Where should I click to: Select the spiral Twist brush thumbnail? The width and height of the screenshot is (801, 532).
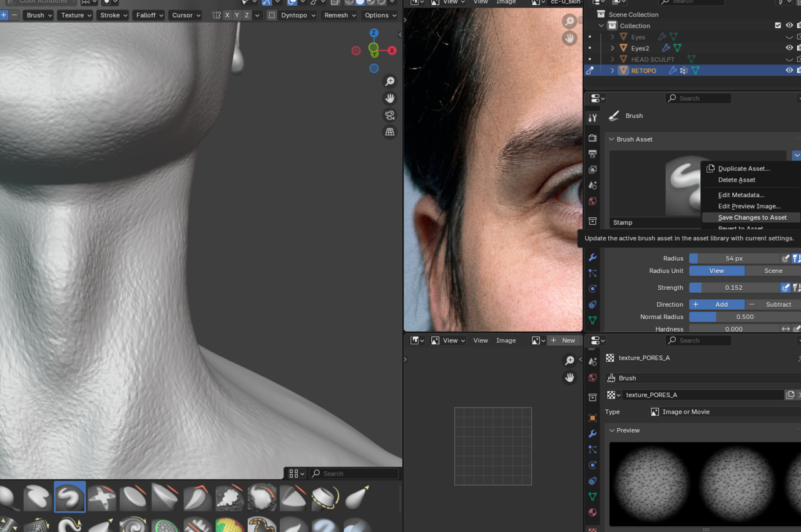pos(133,526)
